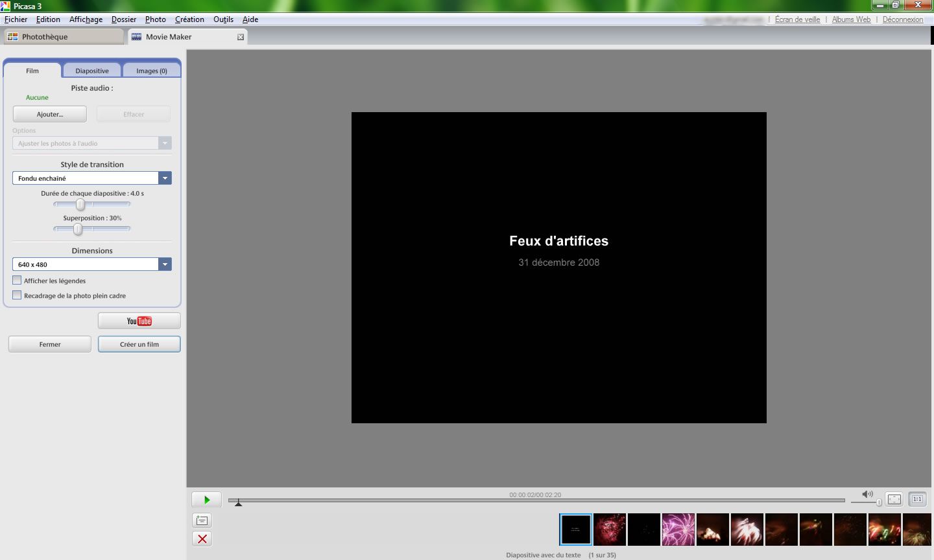Enable Recadrage de la photo plein cadre
Viewport: 934px width, 560px height.
[17, 295]
